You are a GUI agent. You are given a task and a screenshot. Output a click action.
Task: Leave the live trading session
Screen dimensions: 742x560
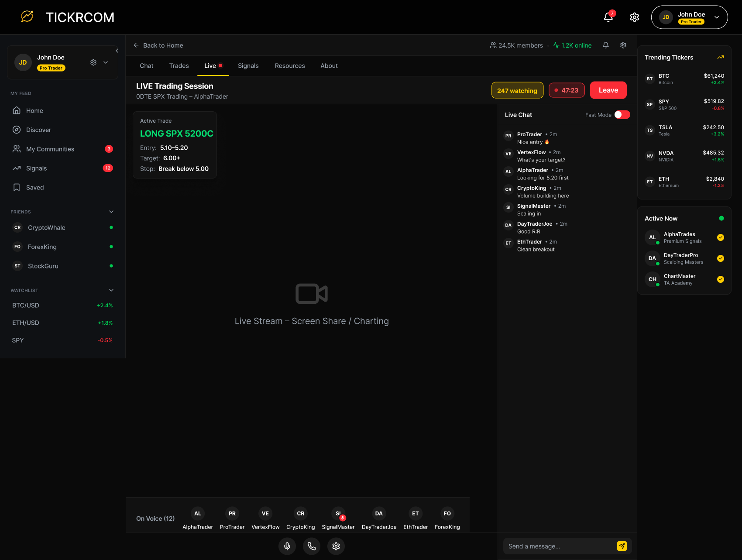pos(608,90)
